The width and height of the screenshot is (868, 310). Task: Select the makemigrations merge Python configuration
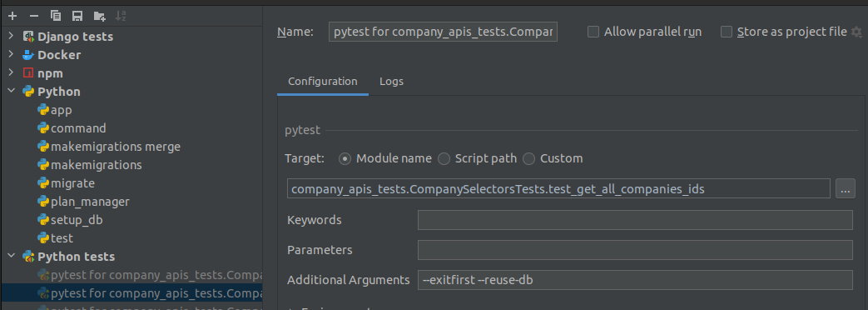pos(115,147)
